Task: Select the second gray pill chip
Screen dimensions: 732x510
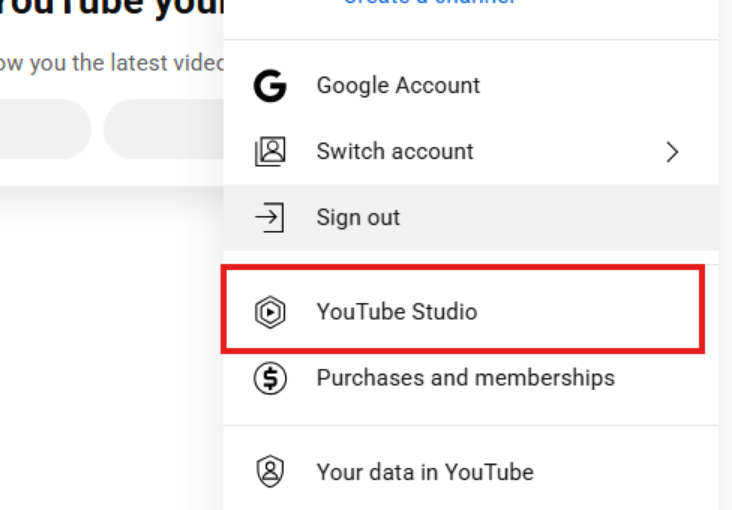Action: [165, 129]
